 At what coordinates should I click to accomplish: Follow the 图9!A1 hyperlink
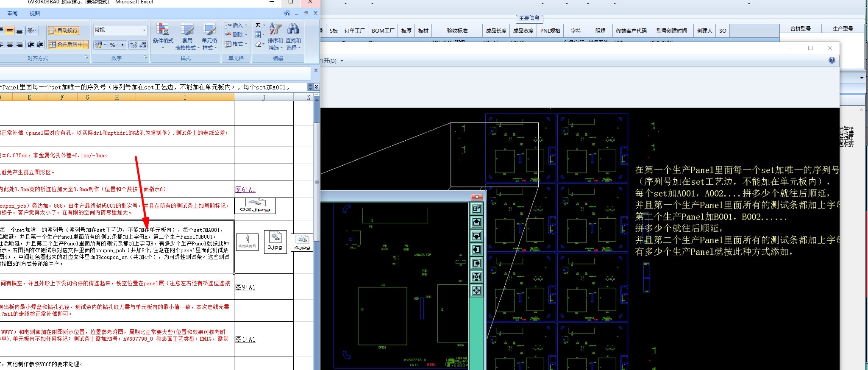point(245,287)
